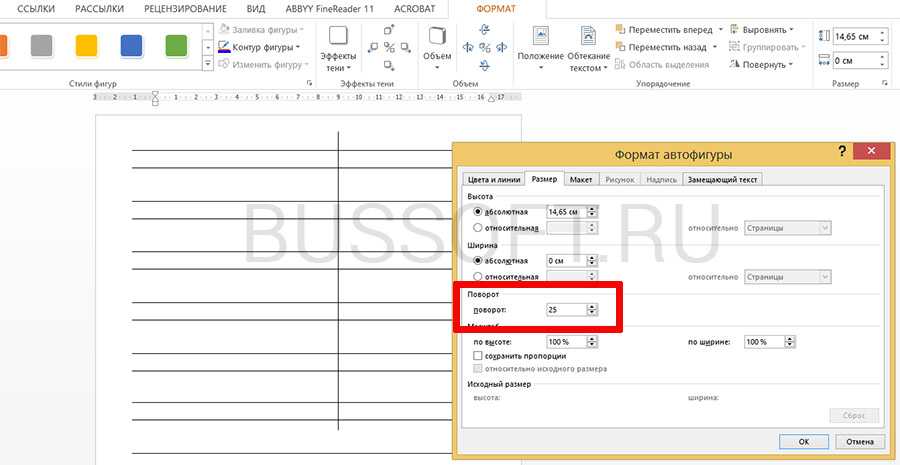The width and height of the screenshot is (900, 465).
Task: Expand the shape styles gallery More arrow
Action: (208, 64)
